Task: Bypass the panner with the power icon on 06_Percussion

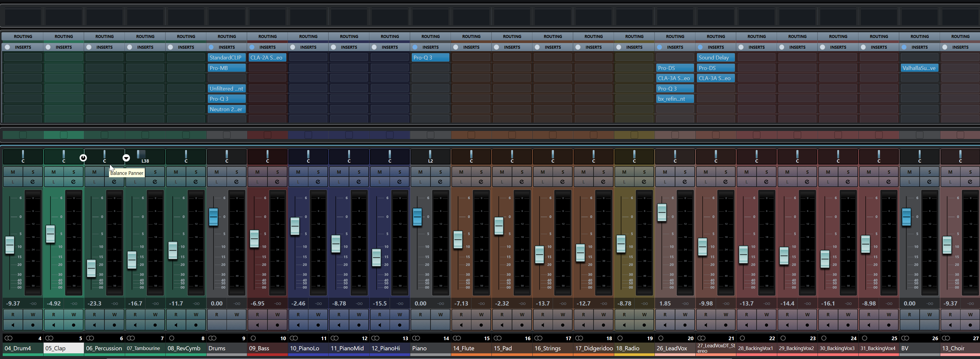Action: (83, 158)
